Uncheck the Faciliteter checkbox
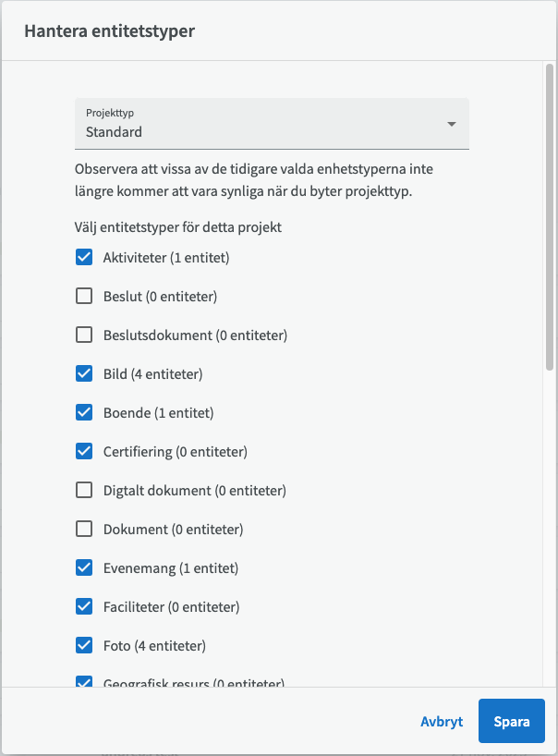 84,606
